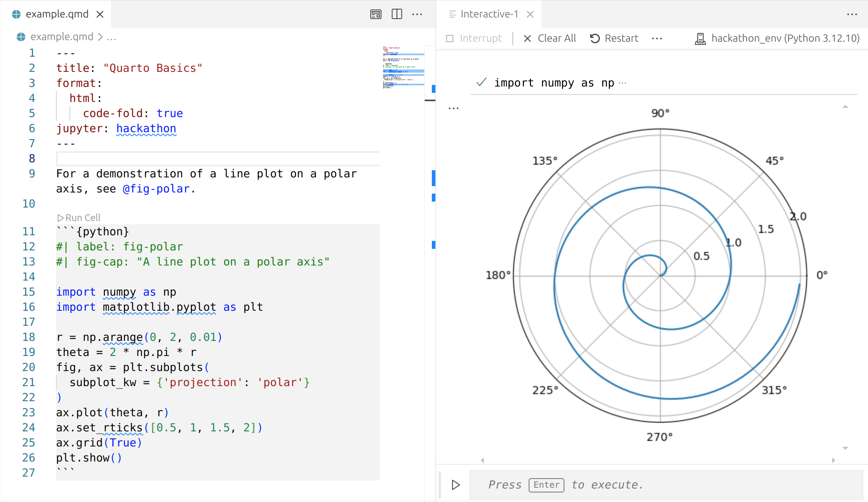Click Run Cell code lens
This screenshot has width=868, height=502.
pyautogui.click(x=79, y=218)
